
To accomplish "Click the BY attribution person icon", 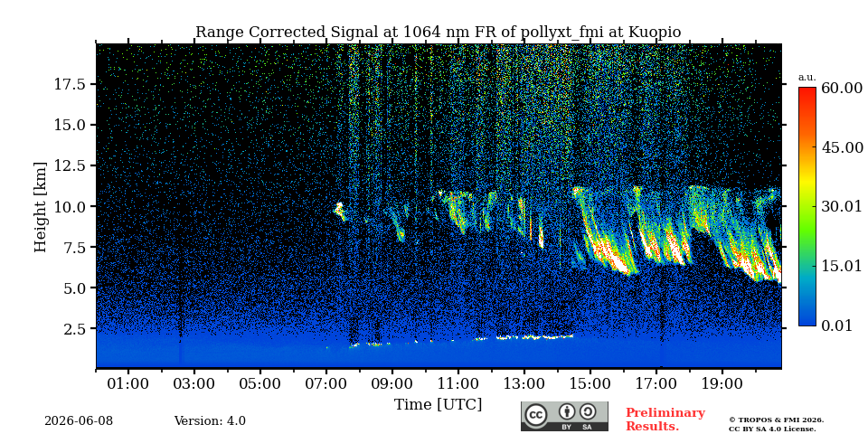I will 567,412.
